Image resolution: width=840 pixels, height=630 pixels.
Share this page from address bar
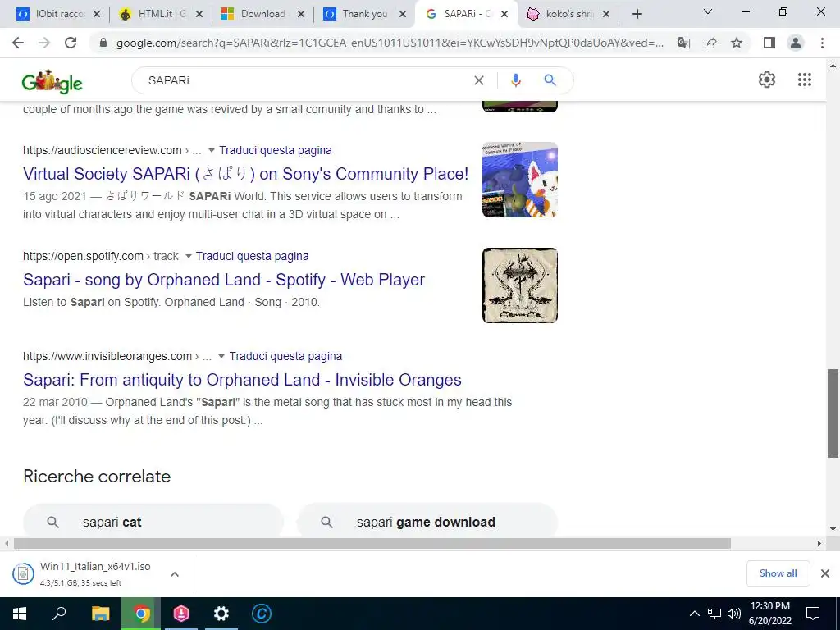[710, 43]
